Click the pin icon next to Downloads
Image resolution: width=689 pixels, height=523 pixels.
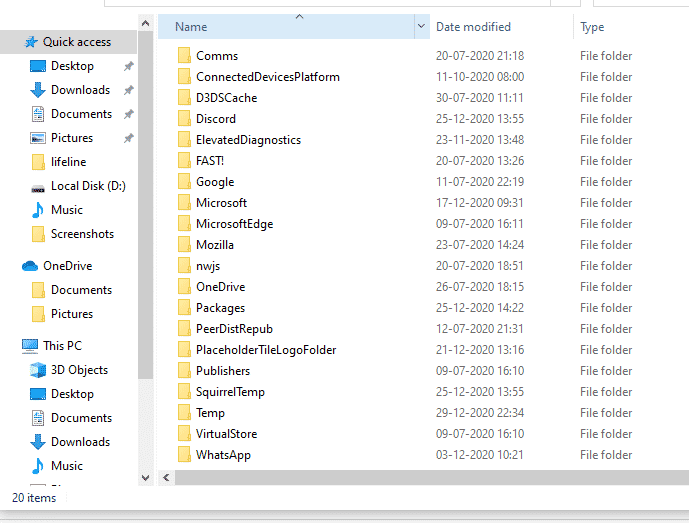[x=128, y=91]
